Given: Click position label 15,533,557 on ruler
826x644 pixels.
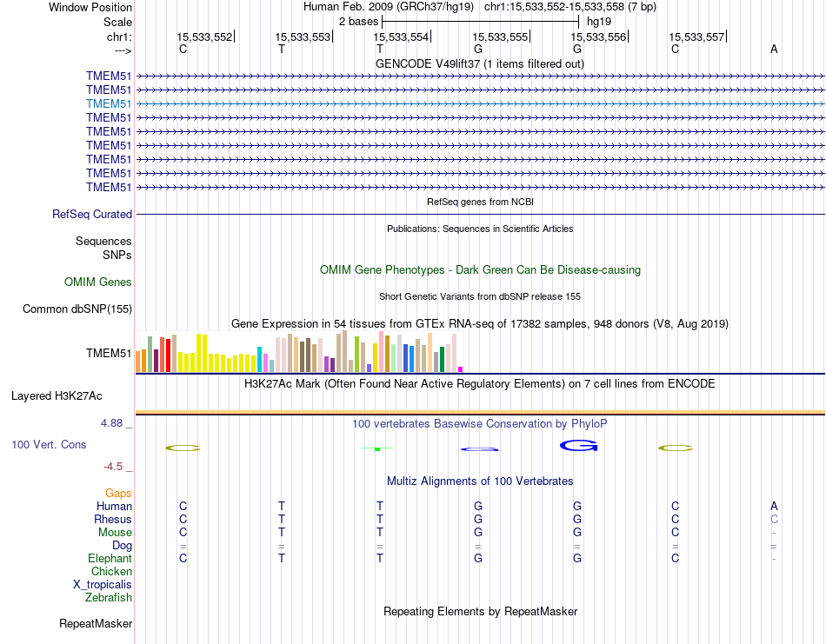Looking at the screenshot, I should (x=697, y=37).
